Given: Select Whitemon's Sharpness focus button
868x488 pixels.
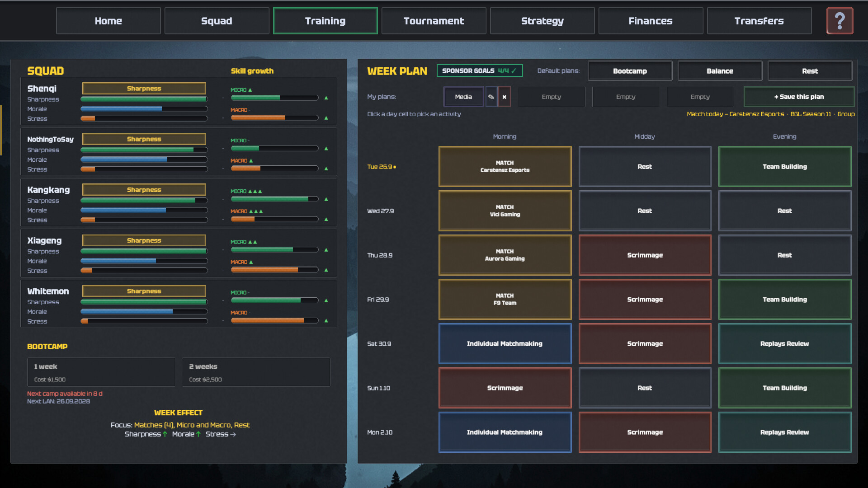Looking at the screenshot, I should pyautogui.click(x=144, y=291).
